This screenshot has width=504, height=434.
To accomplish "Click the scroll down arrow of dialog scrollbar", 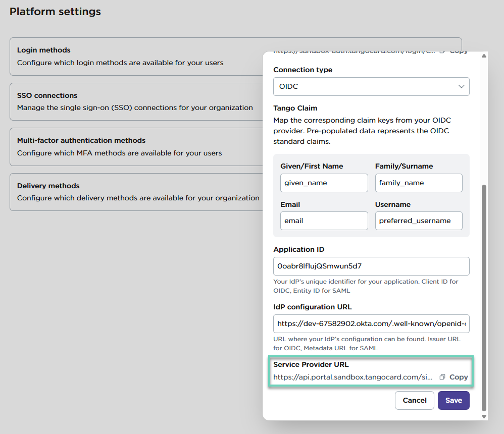I will point(484,416).
